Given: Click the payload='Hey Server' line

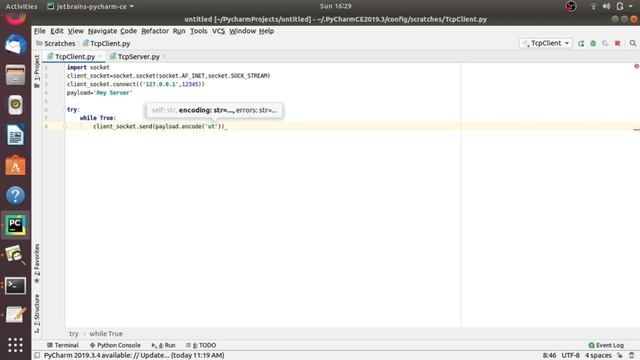Looking at the screenshot, I should pyautogui.click(x=100, y=93).
